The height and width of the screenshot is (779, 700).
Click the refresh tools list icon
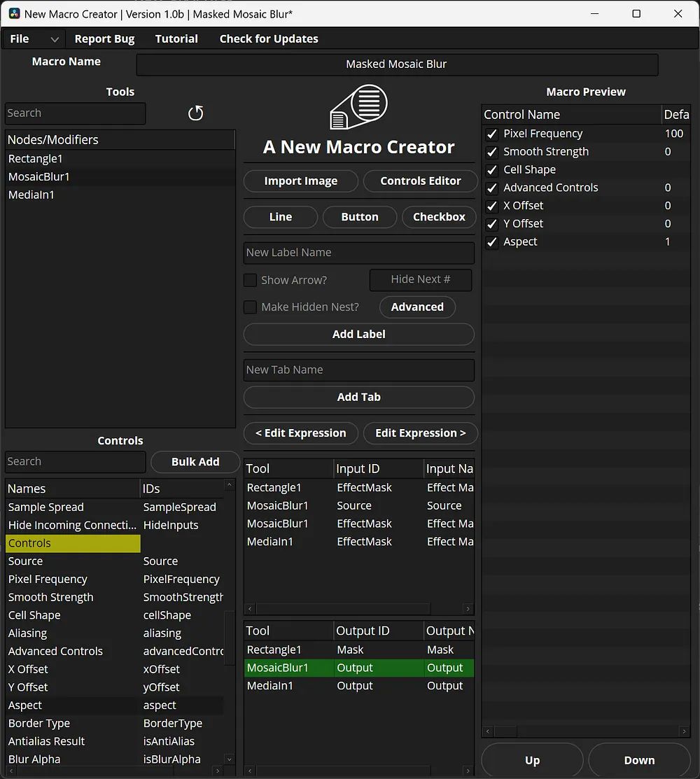click(196, 113)
